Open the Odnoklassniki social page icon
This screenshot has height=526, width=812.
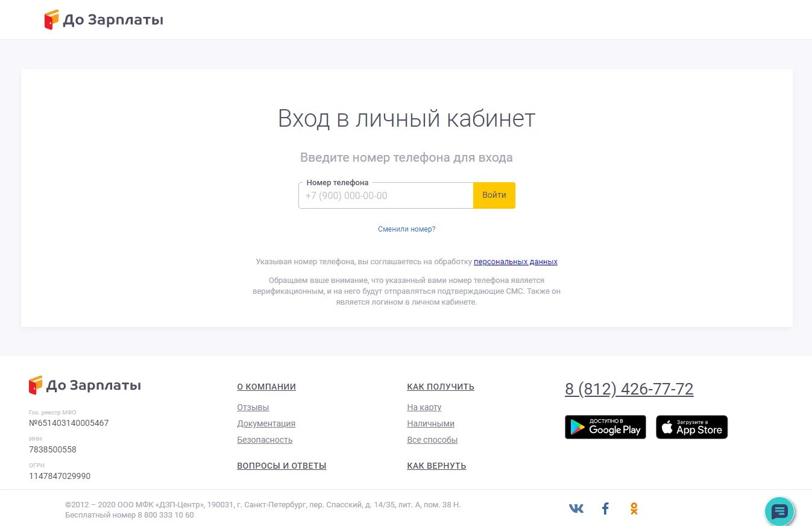[634, 509]
